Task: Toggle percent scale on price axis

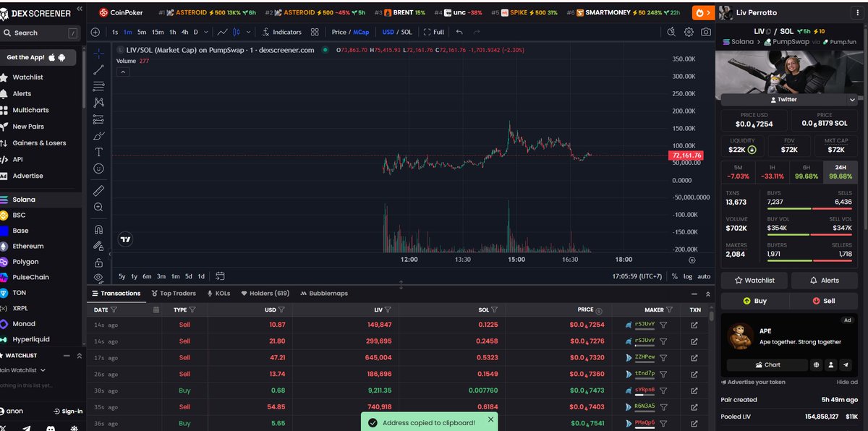Action: point(674,276)
